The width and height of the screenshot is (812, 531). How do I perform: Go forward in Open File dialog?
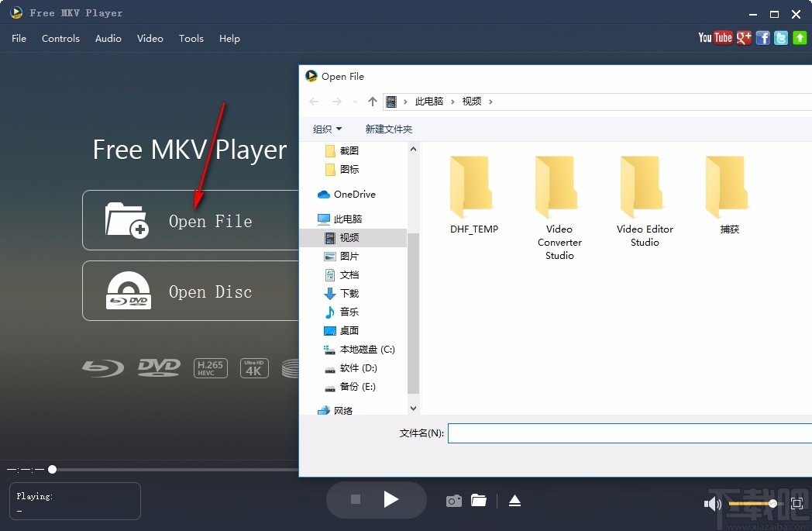point(336,102)
